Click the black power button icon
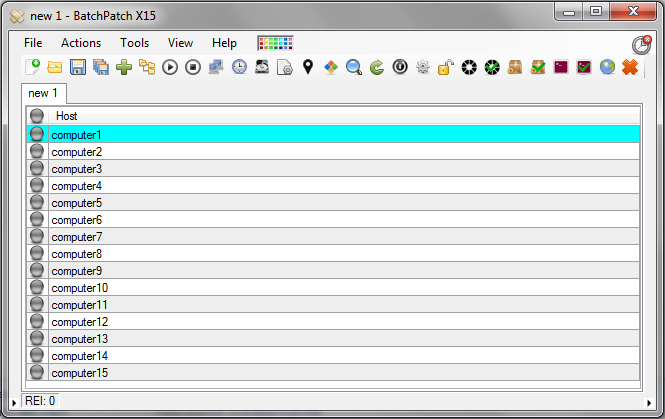The width and height of the screenshot is (665, 419). click(x=400, y=67)
